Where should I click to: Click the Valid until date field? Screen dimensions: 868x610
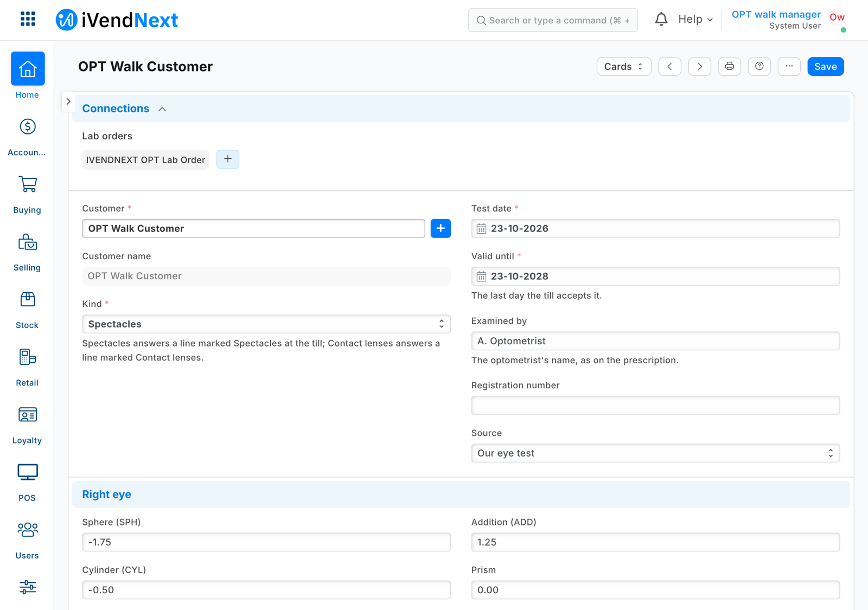point(655,276)
